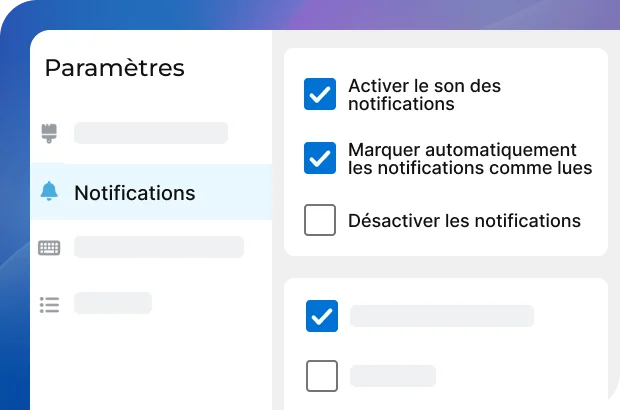This screenshot has width=620, height=410.
Task: Click the bell icon beside Notifications
Action: coord(49,192)
